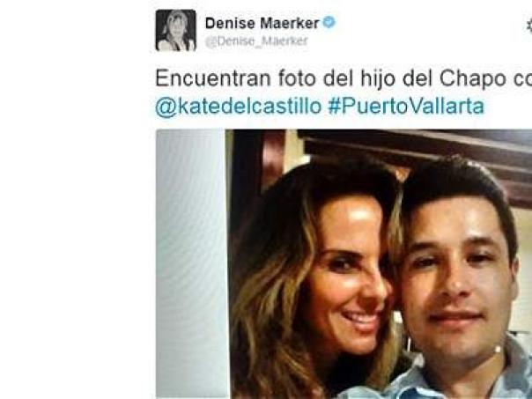Viewport: 532px width, 399px height.
Task: Click the "#" symbol of the hashtag
Action: point(334,107)
